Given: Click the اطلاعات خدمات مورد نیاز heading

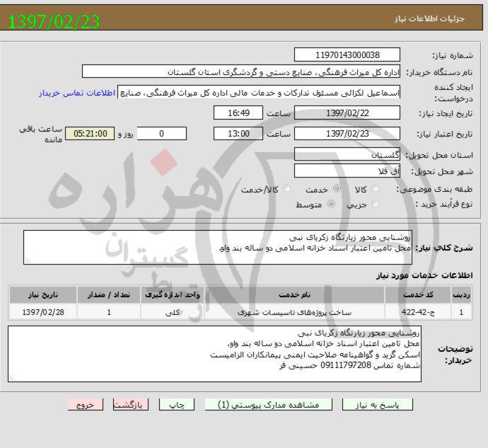Looking at the screenshot, I should (x=424, y=275).
